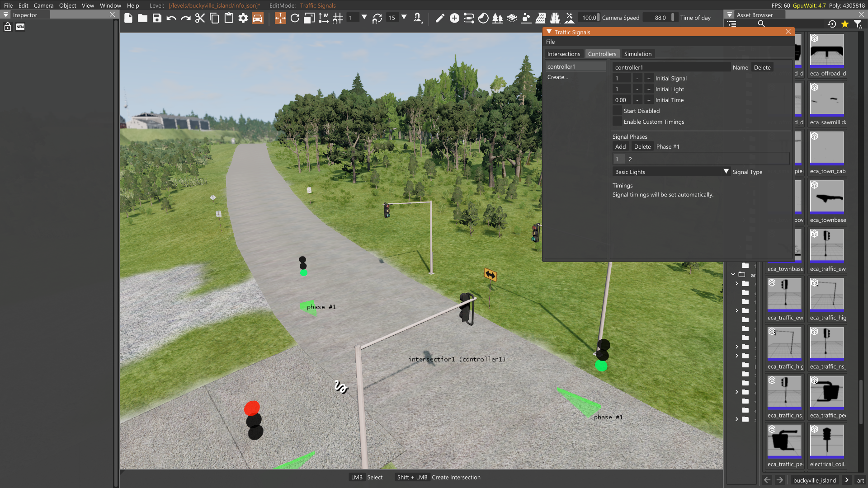Select the Translate move gizmo tool

pyautogui.click(x=280, y=18)
